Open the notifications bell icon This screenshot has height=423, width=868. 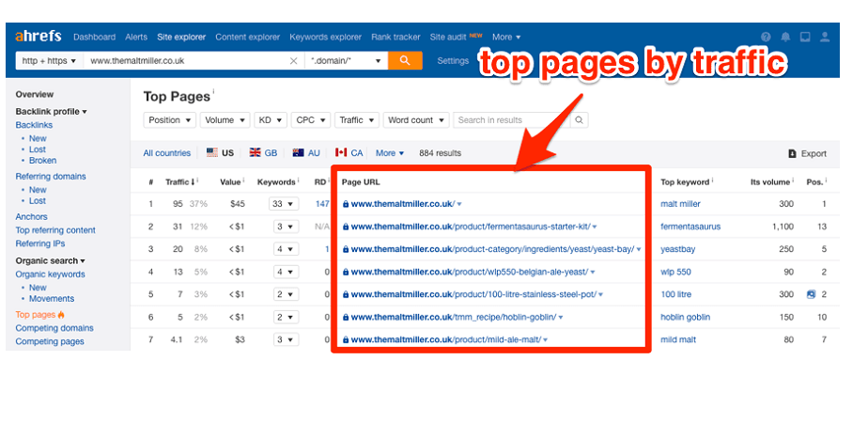[785, 37]
